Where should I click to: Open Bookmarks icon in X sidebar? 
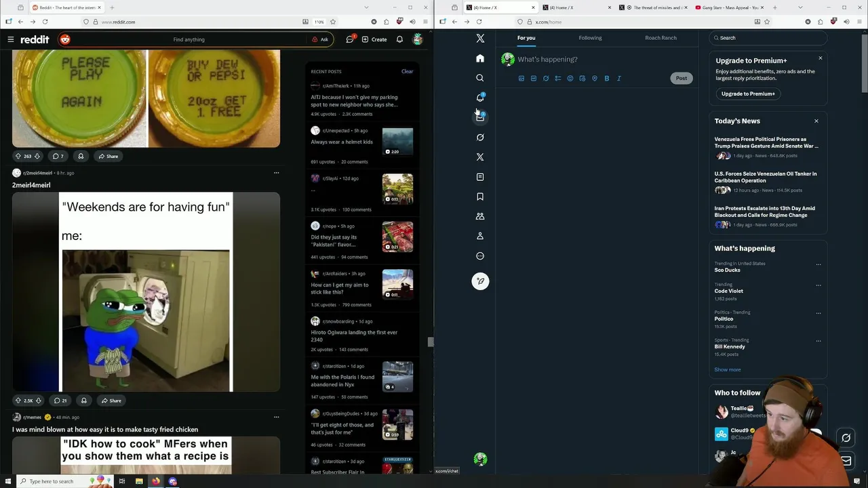tap(480, 197)
